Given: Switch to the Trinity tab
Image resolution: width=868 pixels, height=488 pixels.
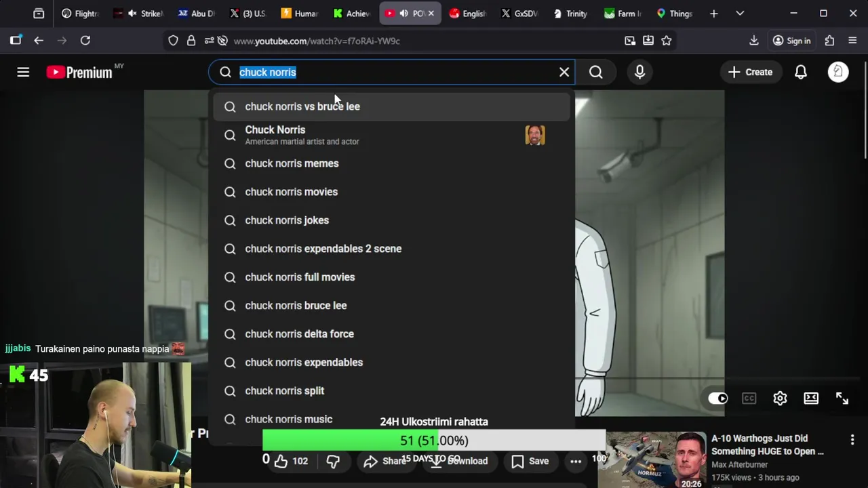Looking at the screenshot, I should 570,14.
